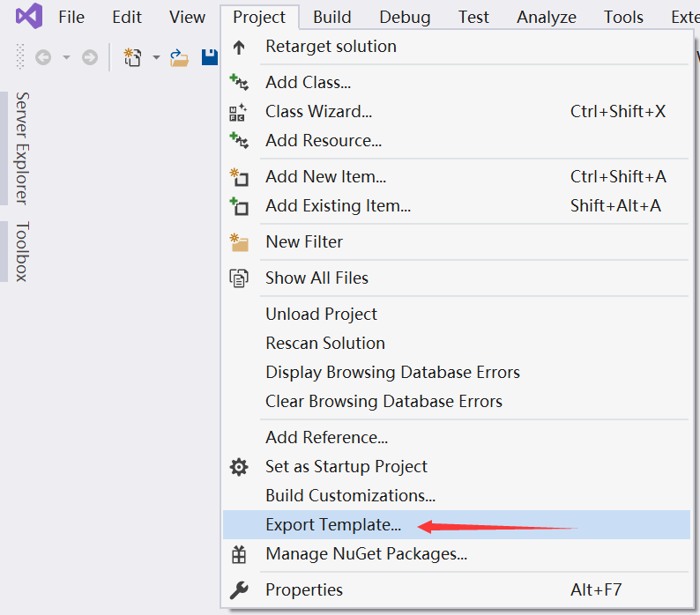Click the Shift+Alt+A shortcut text
Image resolution: width=700 pixels, height=615 pixels.
point(615,206)
